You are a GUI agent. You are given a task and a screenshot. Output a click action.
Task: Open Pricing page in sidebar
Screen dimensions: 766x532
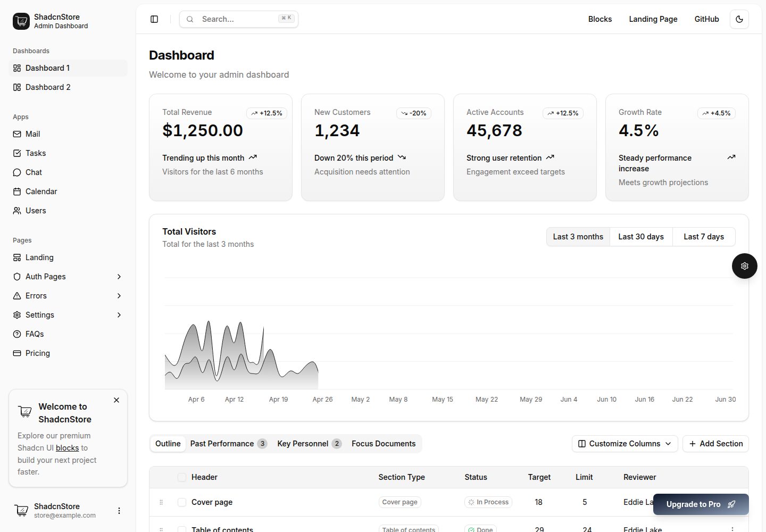pos(68,353)
